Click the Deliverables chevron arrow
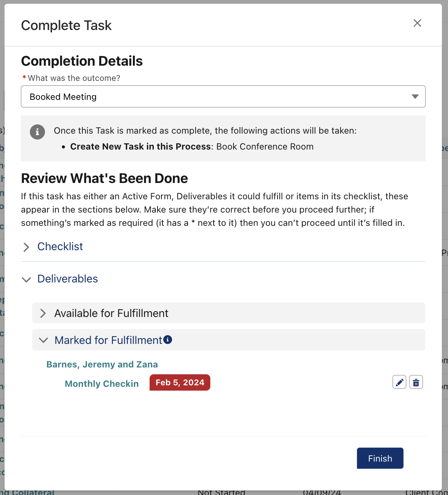This screenshot has height=495, width=448. pyautogui.click(x=26, y=280)
